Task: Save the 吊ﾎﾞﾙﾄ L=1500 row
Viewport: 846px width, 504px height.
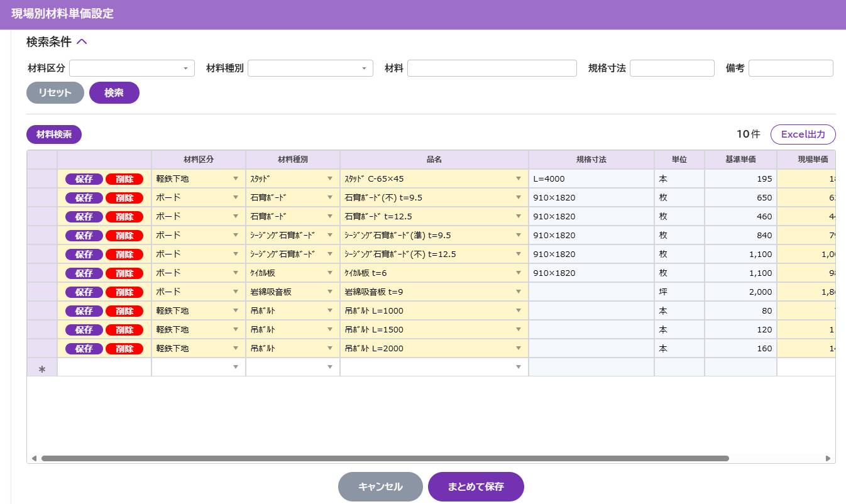Action: (x=84, y=330)
